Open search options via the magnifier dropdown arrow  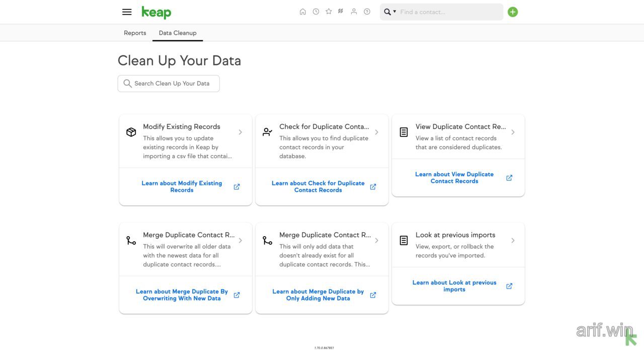click(x=395, y=11)
